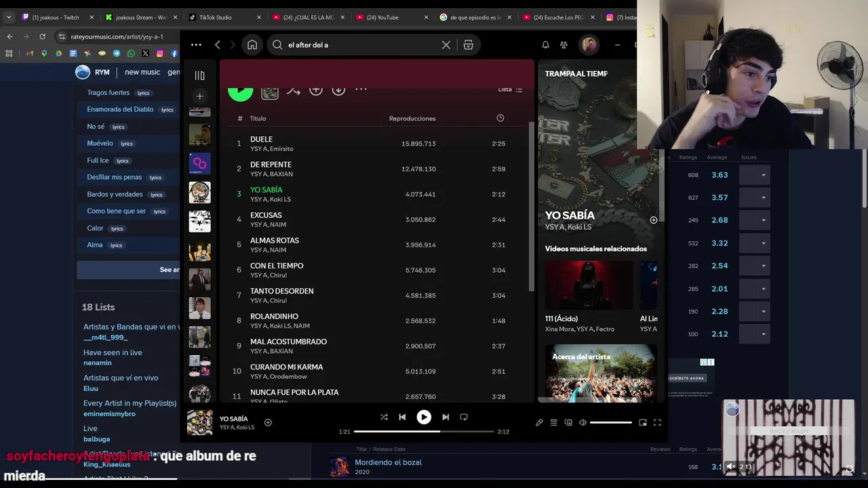Switch to the (24) YouTube tab
The height and width of the screenshot is (488, 868).
[392, 17]
